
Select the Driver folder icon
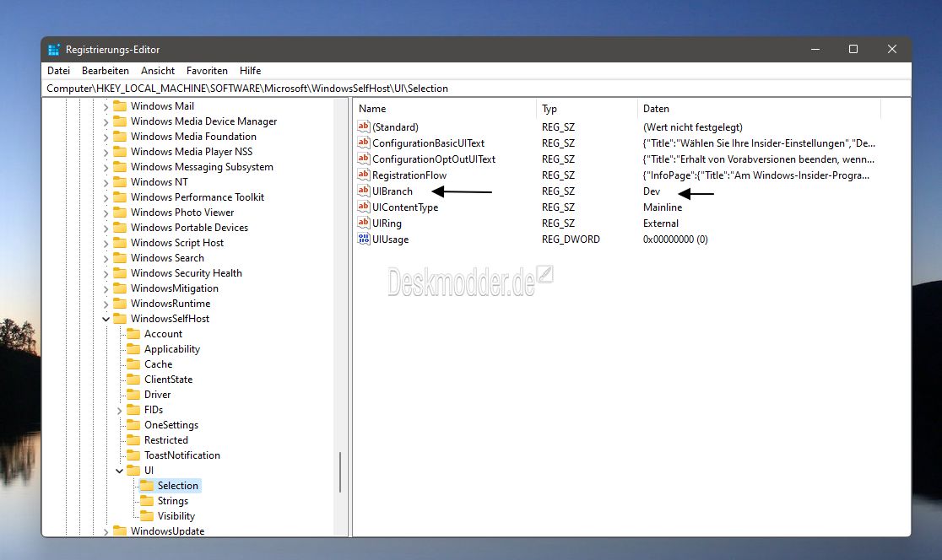(133, 395)
